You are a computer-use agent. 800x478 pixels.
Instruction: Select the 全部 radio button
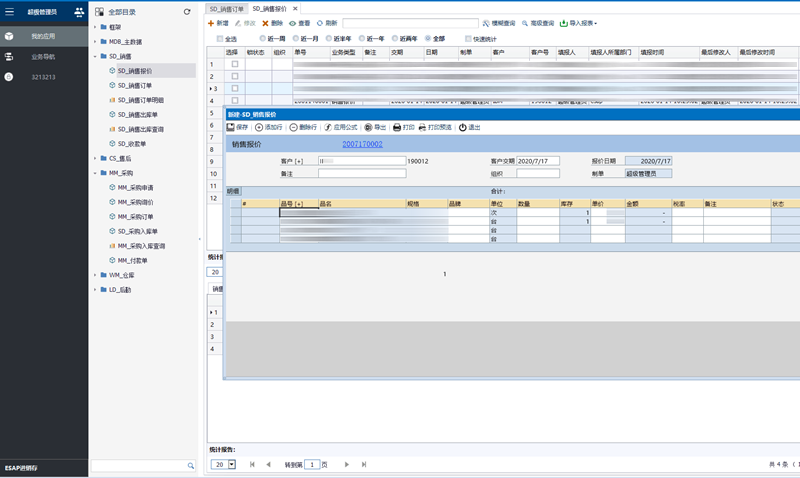pos(428,38)
